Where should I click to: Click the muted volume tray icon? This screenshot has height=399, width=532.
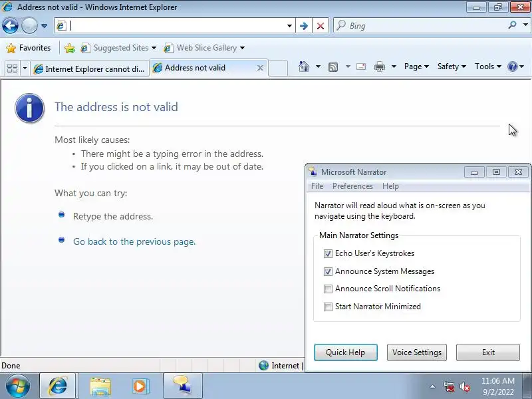(x=465, y=386)
